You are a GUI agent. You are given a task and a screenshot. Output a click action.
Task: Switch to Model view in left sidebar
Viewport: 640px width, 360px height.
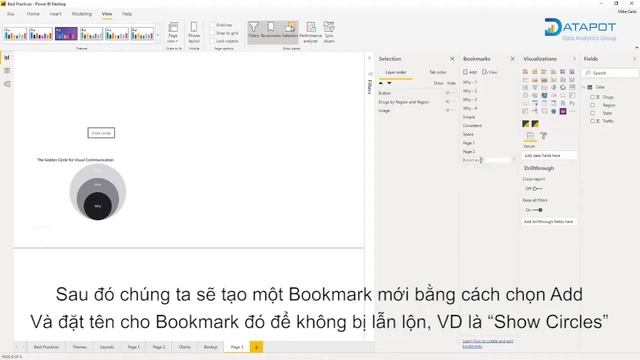click(7, 84)
